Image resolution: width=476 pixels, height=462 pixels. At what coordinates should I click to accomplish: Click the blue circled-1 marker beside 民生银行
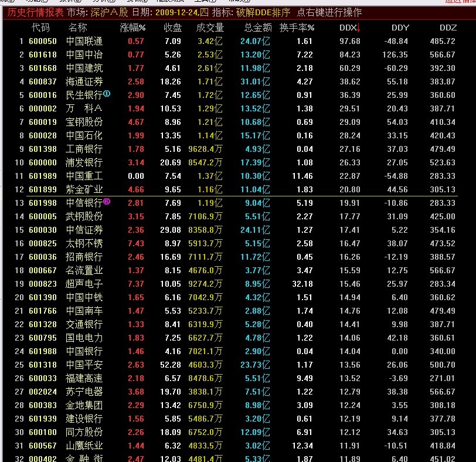pyautogui.click(x=107, y=93)
